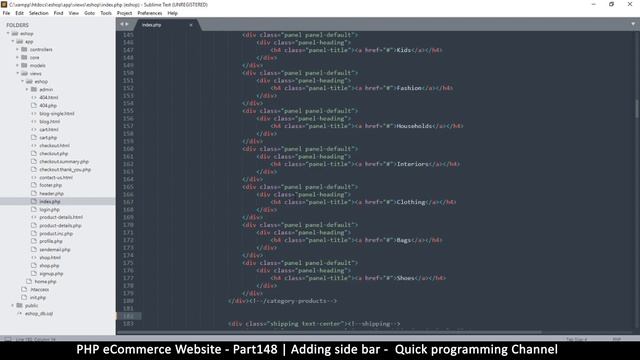This screenshot has width=640, height=360.
Task: Click the code icon beside product-details.html
Action: click(x=34, y=217)
